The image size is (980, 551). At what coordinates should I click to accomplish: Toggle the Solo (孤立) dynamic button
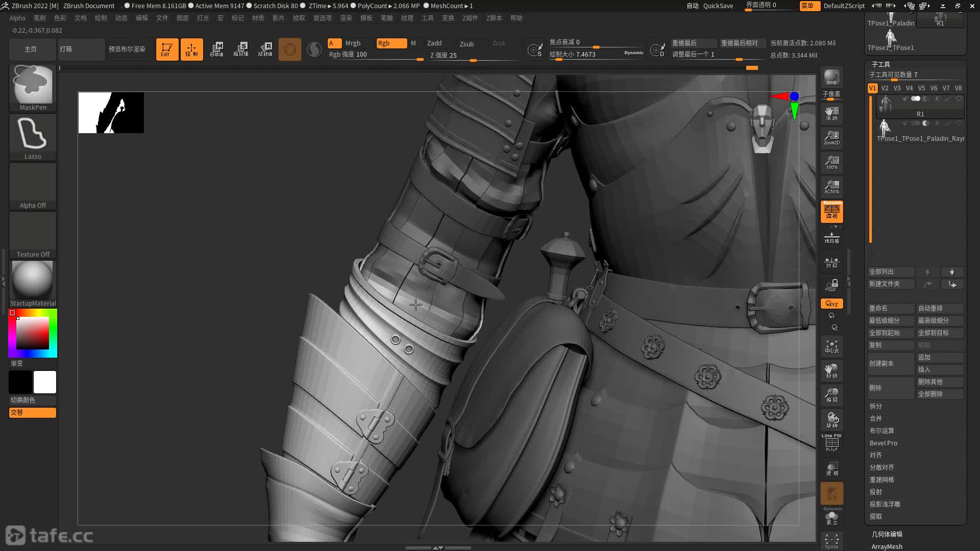(831, 516)
